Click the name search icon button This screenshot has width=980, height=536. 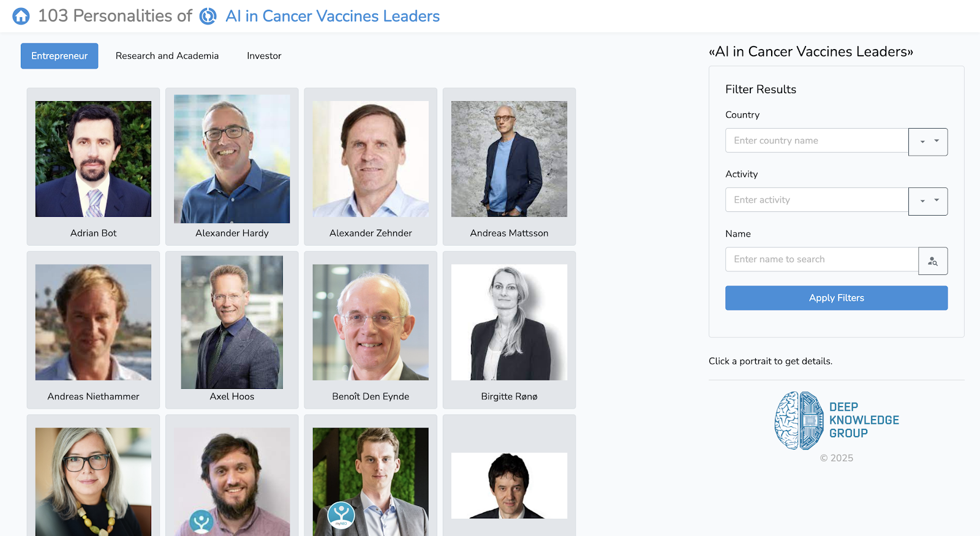933,261
